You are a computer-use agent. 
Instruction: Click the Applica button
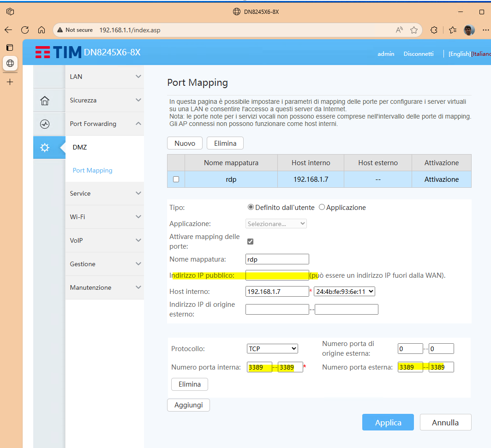388,422
